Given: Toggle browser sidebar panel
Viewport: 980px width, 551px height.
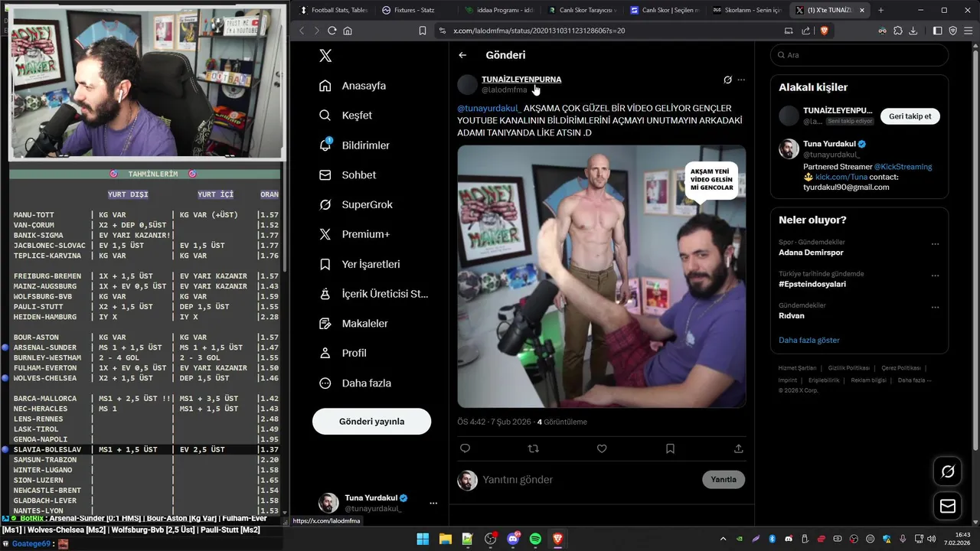Looking at the screenshot, I should point(938,31).
